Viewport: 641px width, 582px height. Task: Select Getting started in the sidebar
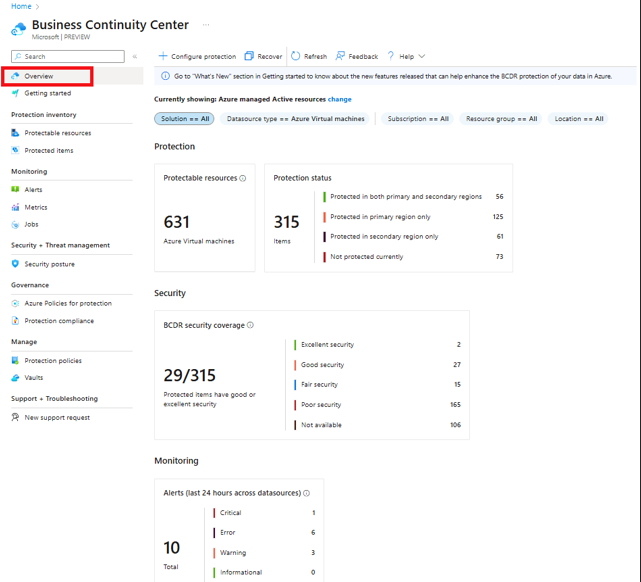(x=47, y=93)
